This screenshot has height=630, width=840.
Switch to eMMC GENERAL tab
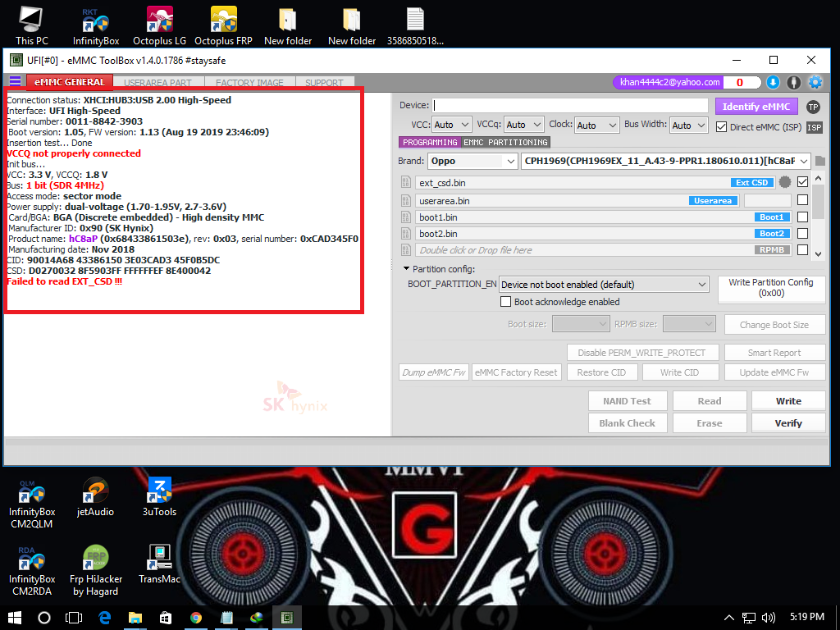coord(70,82)
